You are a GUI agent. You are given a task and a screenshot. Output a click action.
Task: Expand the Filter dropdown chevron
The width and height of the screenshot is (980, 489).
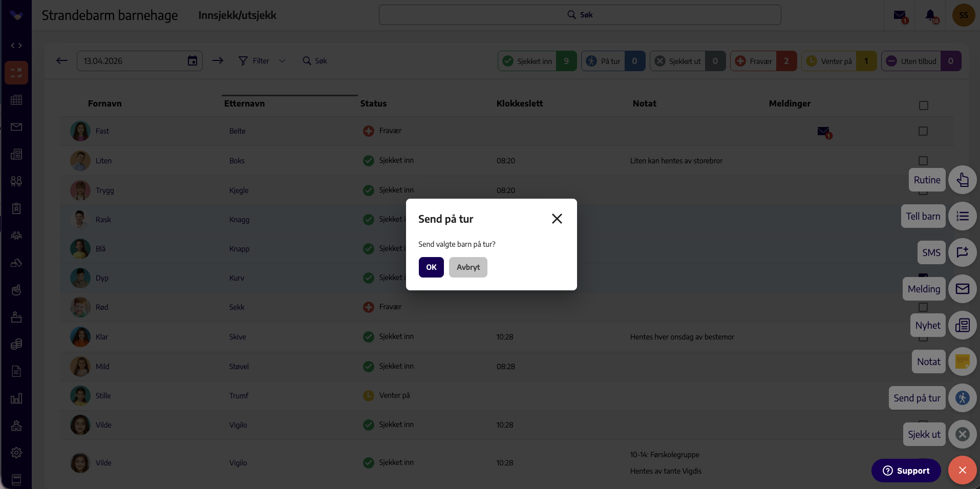click(282, 61)
